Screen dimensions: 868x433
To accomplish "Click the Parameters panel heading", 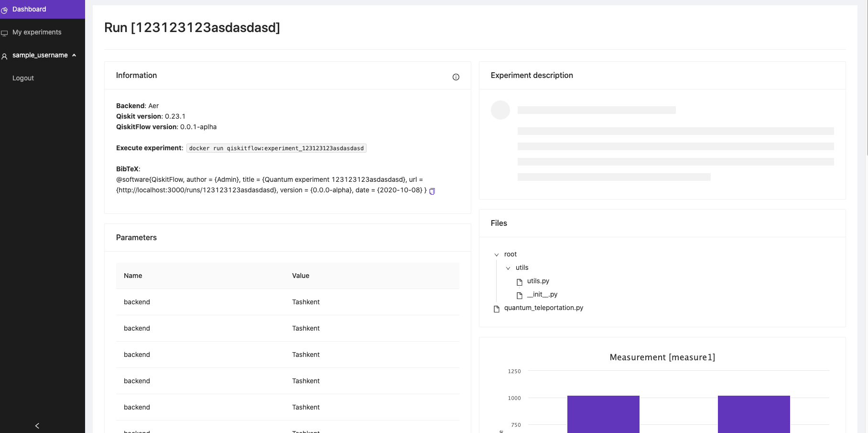I will [136, 237].
